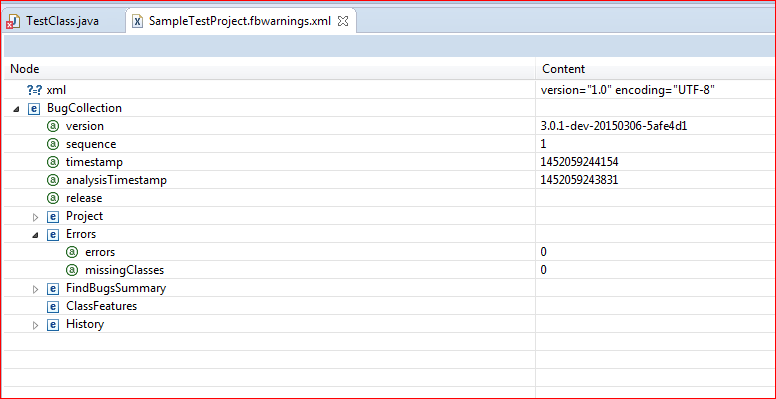Click the version attribute icon
This screenshot has width=776, height=399.
[x=53, y=126]
